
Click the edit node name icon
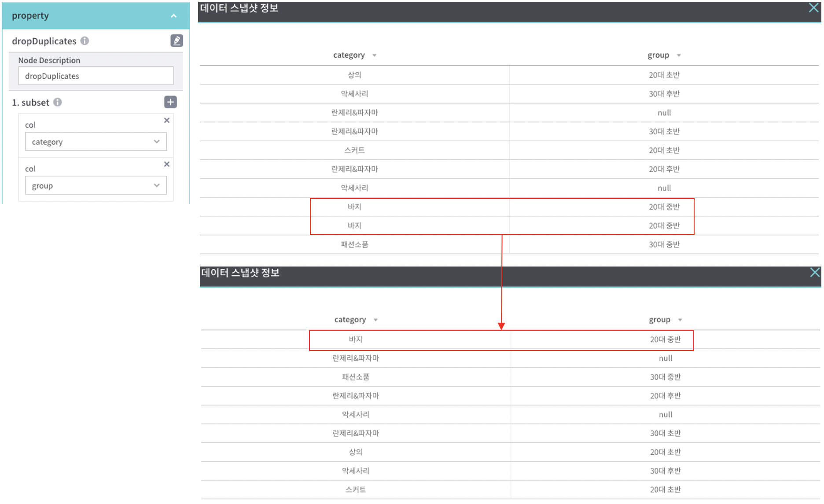click(177, 40)
